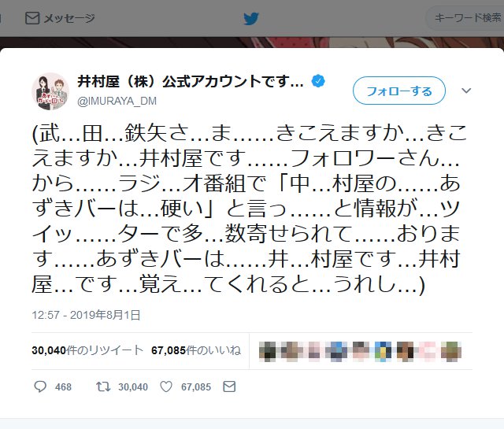This screenshot has width=504, height=429.
Task: Click the first pixelated liker avatar
Action: (268, 351)
